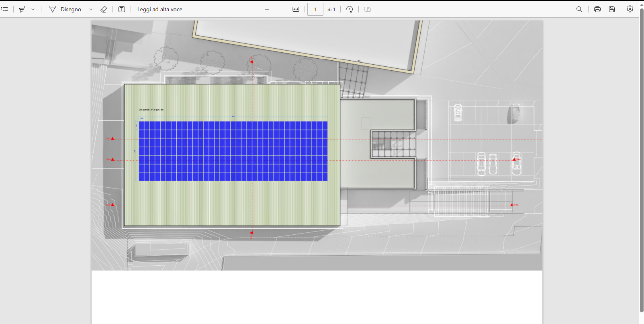Select the highlighter tool
Viewport: 644px width, 324px height.
point(22,9)
